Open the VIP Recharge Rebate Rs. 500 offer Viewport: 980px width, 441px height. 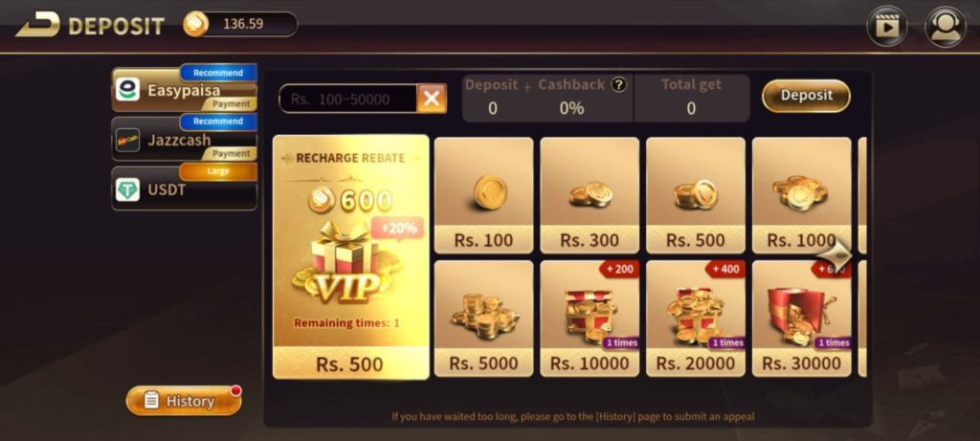click(x=350, y=256)
